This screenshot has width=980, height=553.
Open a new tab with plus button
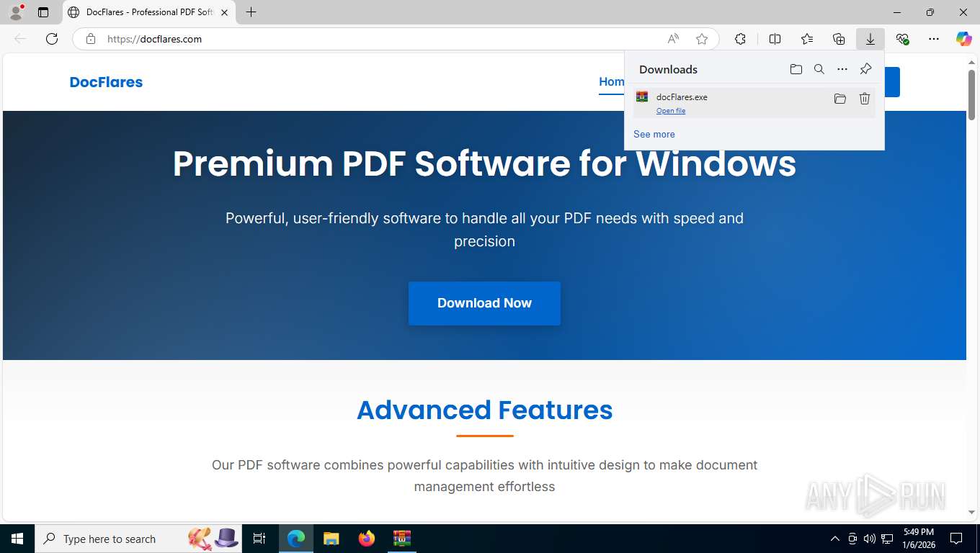tap(251, 12)
